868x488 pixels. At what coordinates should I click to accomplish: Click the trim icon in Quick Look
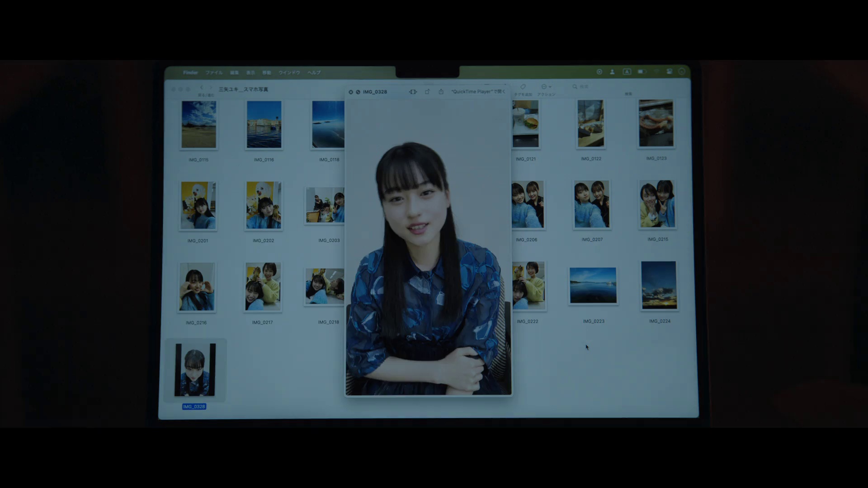(413, 92)
